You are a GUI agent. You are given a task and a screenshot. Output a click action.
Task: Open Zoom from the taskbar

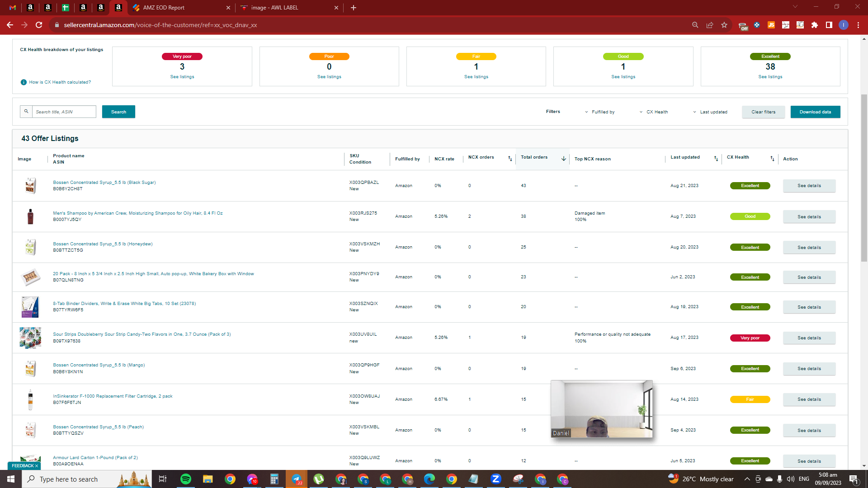click(496, 479)
